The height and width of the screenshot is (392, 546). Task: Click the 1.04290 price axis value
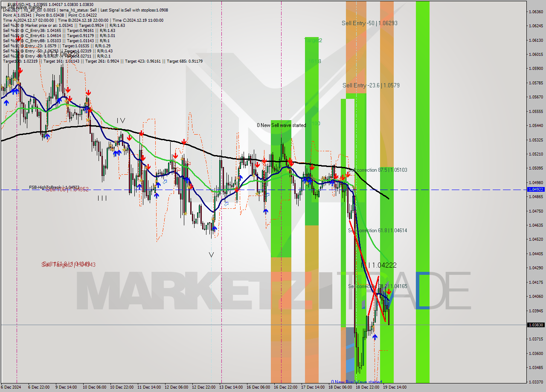click(x=536, y=268)
